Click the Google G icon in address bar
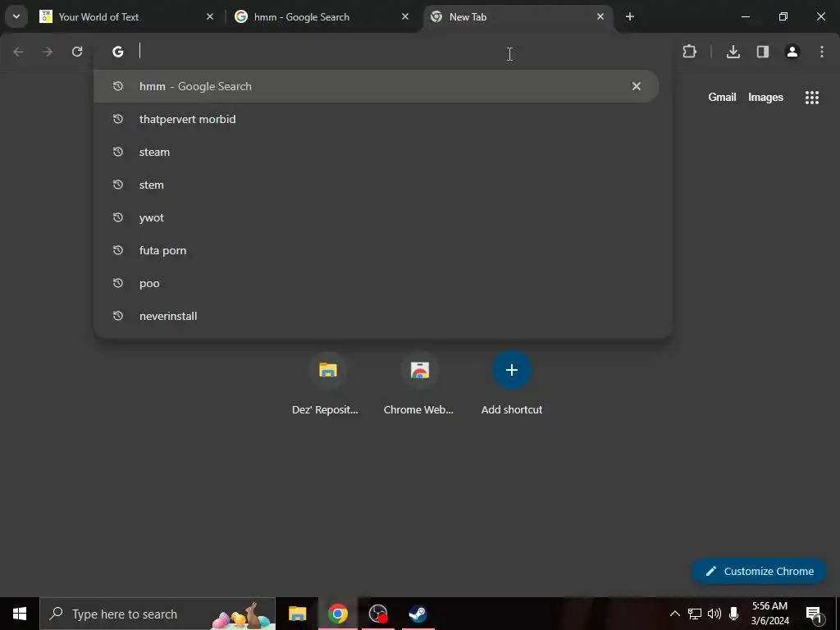The image size is (840, 630). click(x=118, y=52)
